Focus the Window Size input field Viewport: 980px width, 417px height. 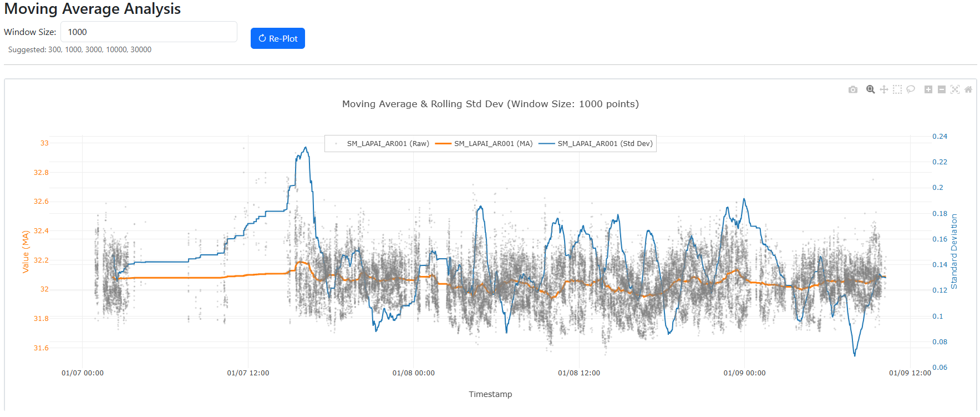(149, 32)
